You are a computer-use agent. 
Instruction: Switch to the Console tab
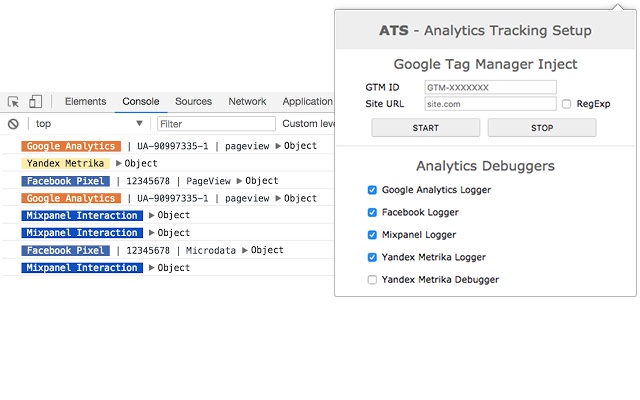point(141,101)
